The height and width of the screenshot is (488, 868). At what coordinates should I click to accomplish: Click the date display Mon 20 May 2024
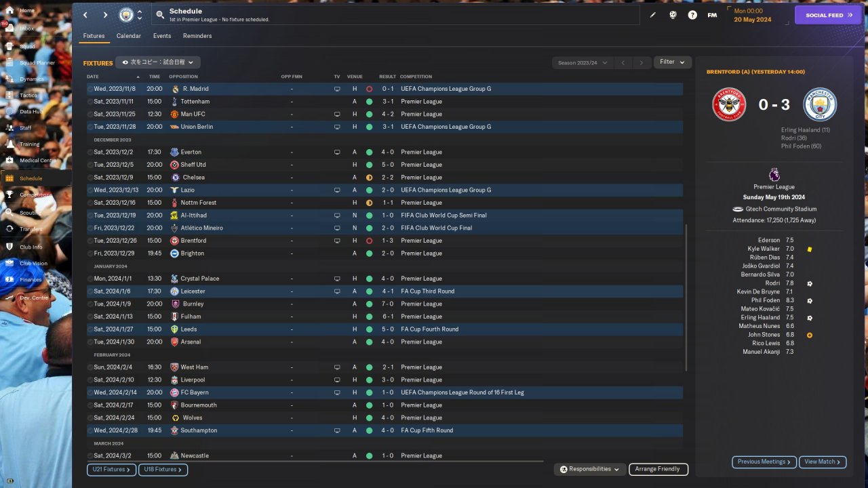pos(752,15)
